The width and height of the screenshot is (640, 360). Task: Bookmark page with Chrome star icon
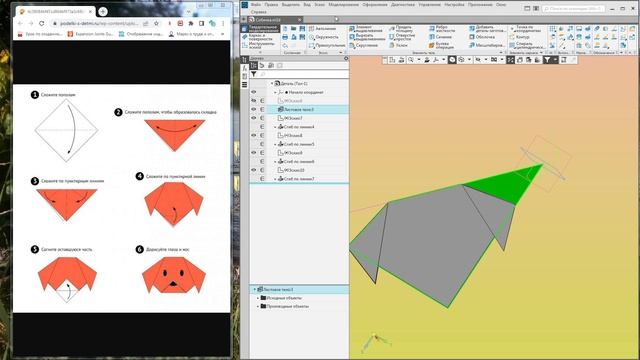pyautogui.click(x=156, y=24)
